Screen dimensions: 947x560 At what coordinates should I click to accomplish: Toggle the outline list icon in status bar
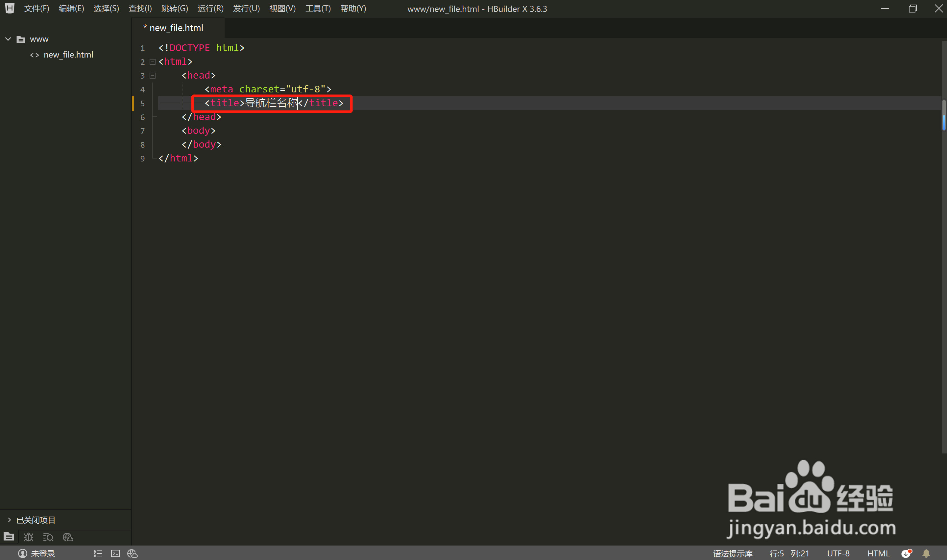[98, 553]
